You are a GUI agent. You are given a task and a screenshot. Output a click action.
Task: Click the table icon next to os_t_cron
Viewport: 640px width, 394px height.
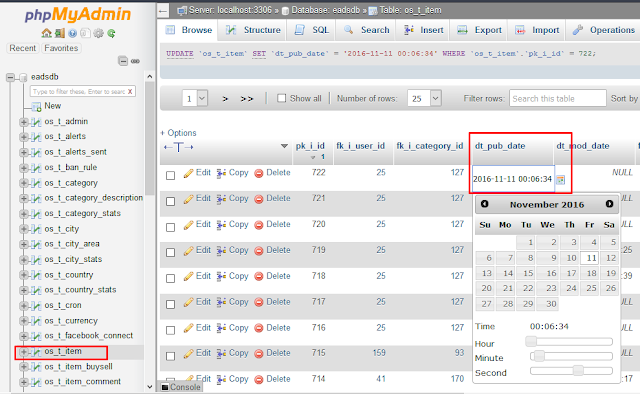[x=36, y=305]
